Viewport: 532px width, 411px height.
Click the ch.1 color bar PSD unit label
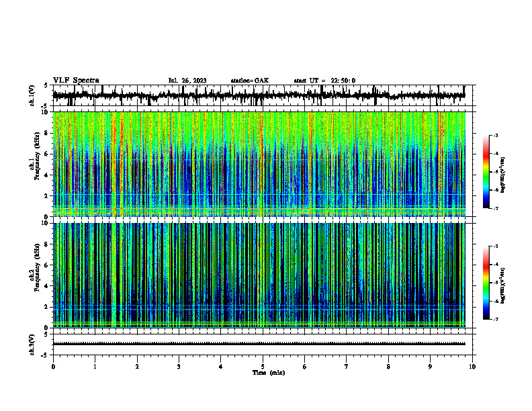pyautogui.click(x=503, y=175)
